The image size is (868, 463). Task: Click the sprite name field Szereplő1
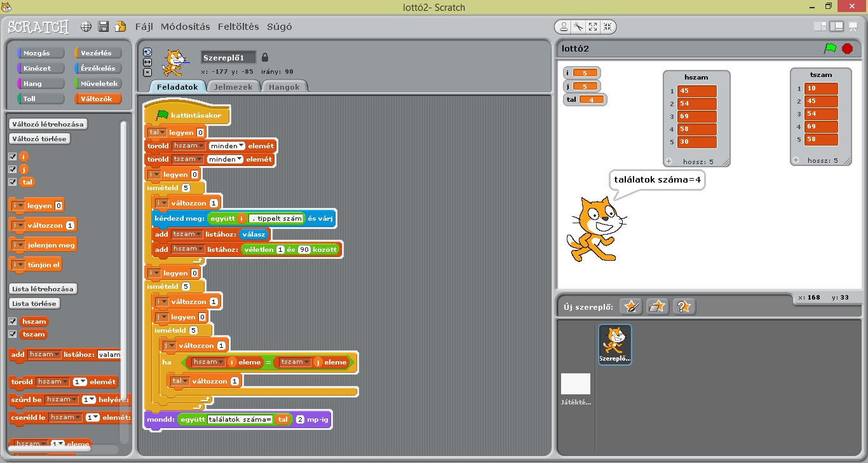(x=228, y=58)
